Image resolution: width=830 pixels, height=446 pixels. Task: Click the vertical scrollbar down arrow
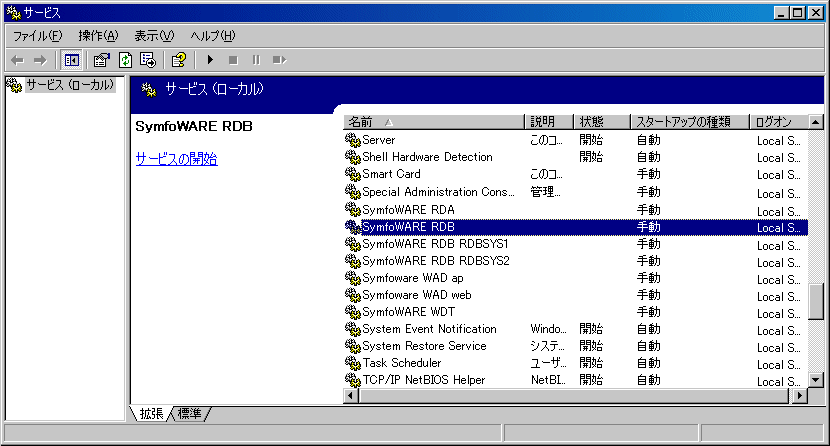(x=816, y=379)
